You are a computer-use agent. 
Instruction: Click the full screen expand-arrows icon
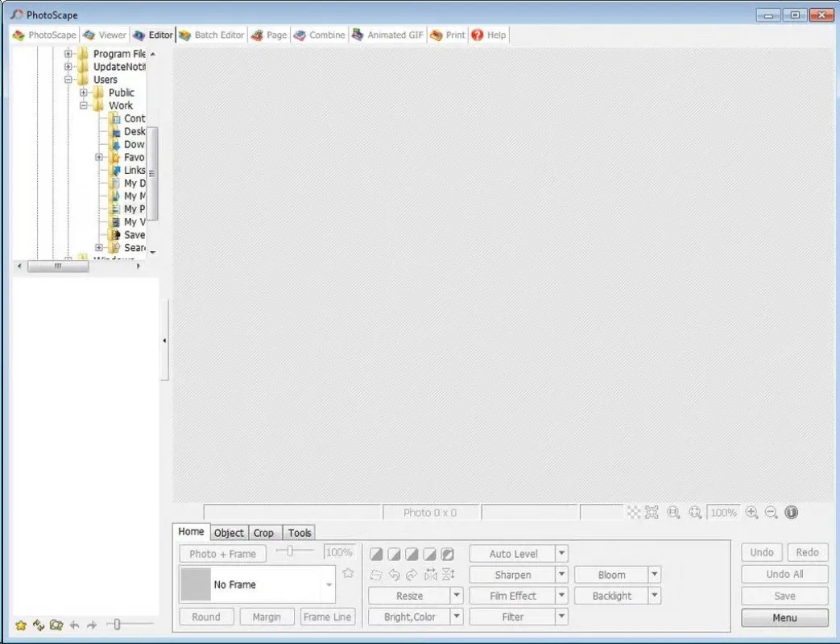[652, 512]
